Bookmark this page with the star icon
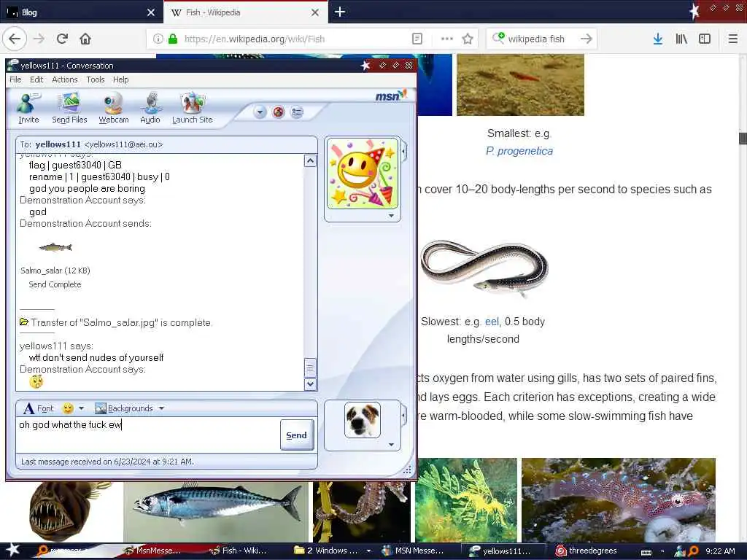The height and width of the screenshot is (560, 747). point(468,39)
